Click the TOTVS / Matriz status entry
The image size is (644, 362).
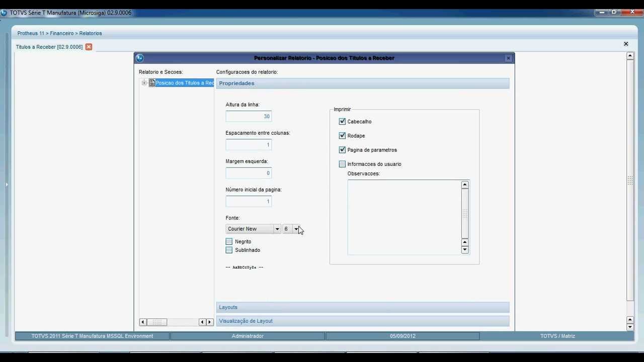pos(557,336)
